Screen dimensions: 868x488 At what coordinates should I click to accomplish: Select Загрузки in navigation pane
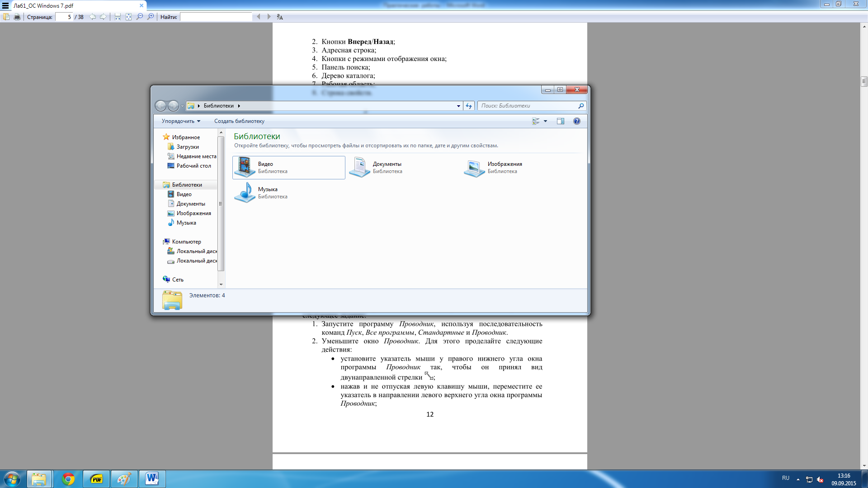tap(187, 146)
